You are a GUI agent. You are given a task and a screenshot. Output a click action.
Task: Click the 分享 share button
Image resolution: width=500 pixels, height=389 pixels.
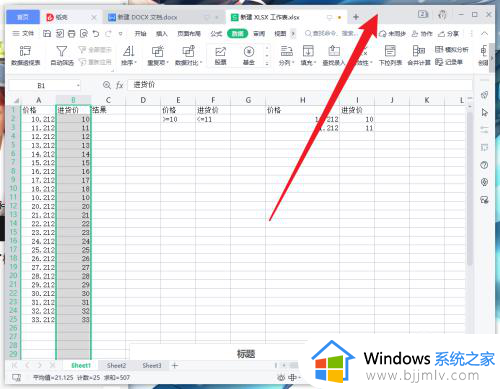(x=448, y=33)
